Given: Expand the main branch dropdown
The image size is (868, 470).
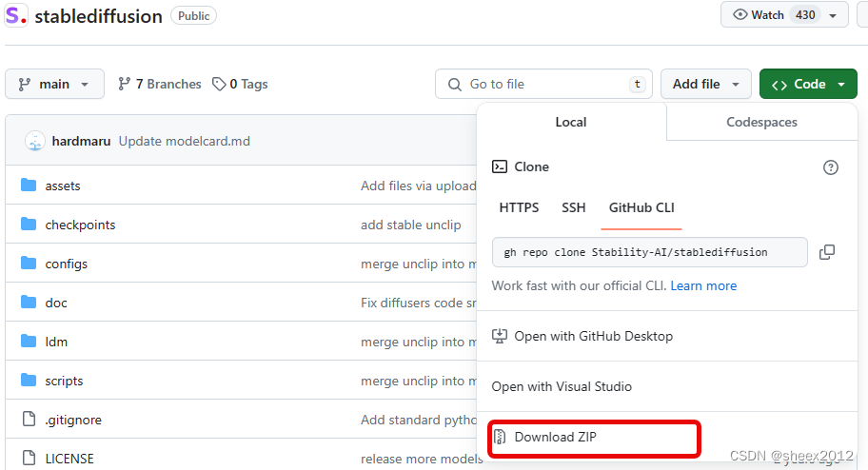Looking at the screenshot, I should [x=54, y=84].
